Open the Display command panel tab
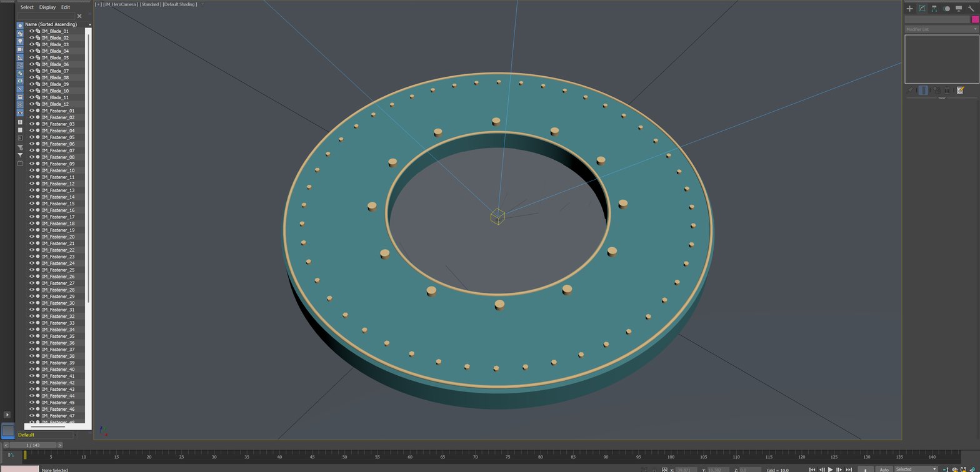 click(x=959, y=9)
